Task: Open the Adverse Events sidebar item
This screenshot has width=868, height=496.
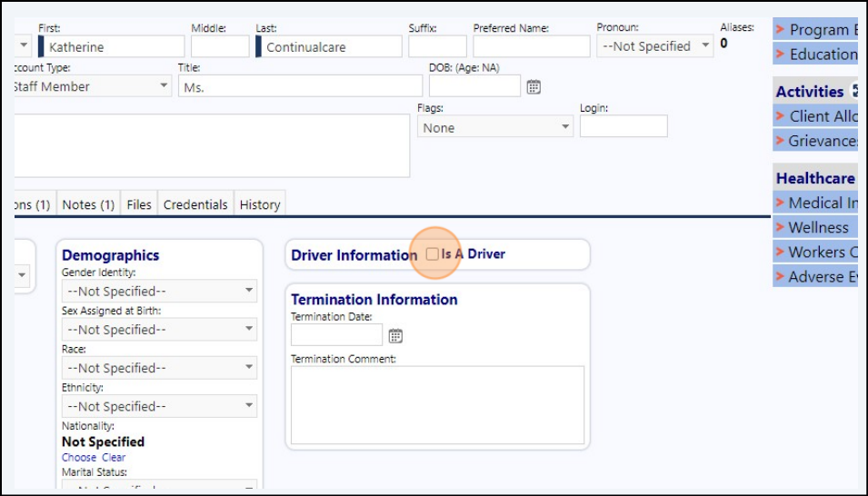Action: [x=815, y=276]
